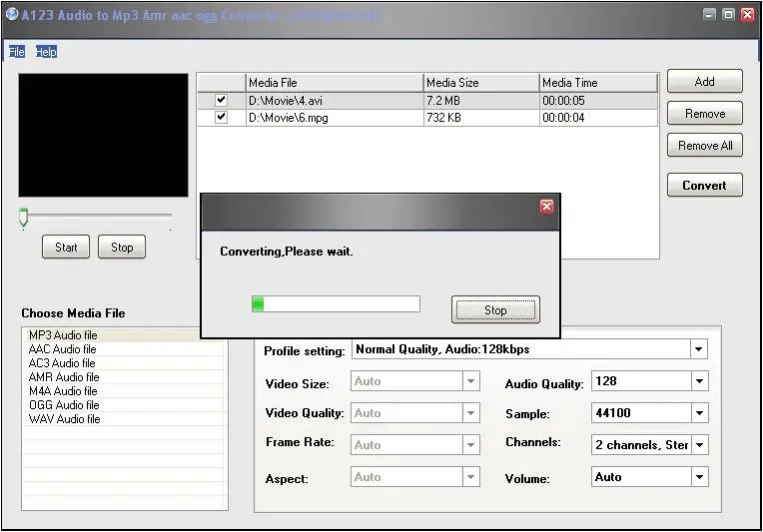
Task: Select the D:\Movie\4.avi file row
Action: click(x=427, y=101)
